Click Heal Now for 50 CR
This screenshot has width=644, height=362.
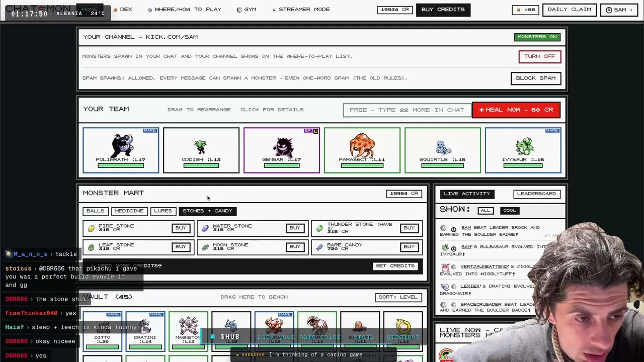click(x=516, y=110)
